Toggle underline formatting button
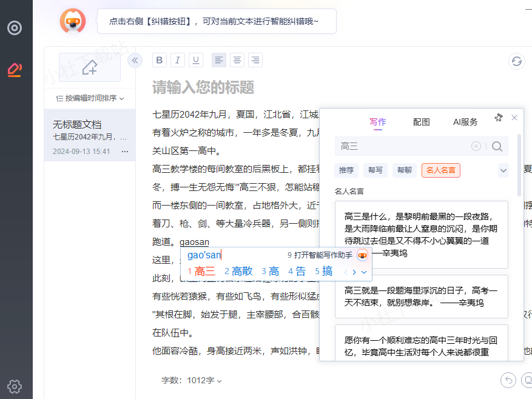The image size is (532, 399). pyautogui.click(x=195, y=60)
